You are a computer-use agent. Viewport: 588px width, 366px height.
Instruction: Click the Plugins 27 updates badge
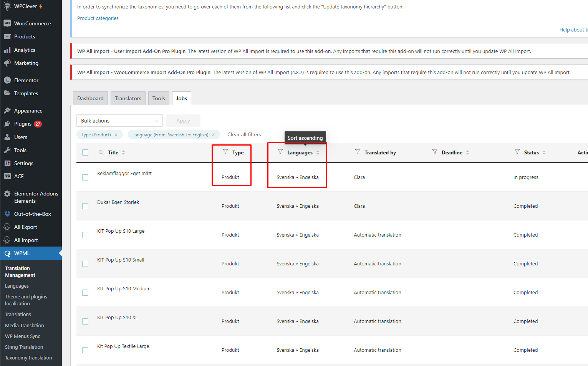coord(38,124)
